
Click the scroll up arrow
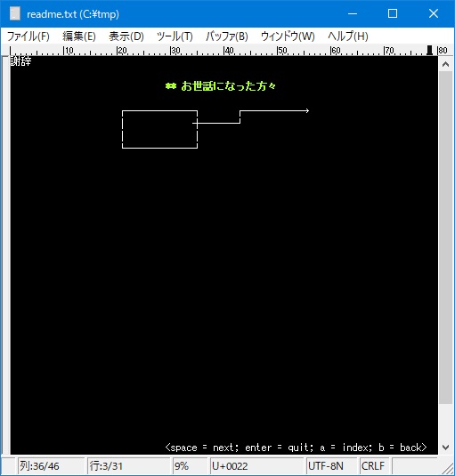pyautogui.click(x=445, y=64)
